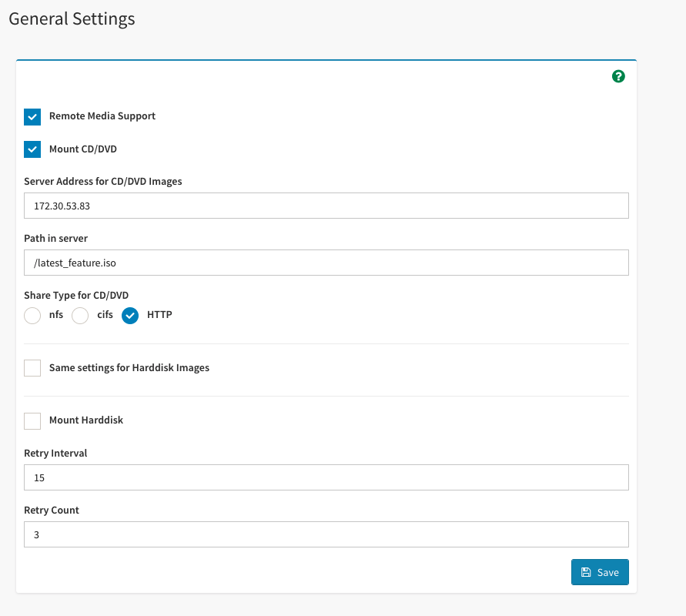The width and height of the screenshot is (686, 616).
Task: Check the Mount Harddisk checkbox
Action: coord(32,421)
